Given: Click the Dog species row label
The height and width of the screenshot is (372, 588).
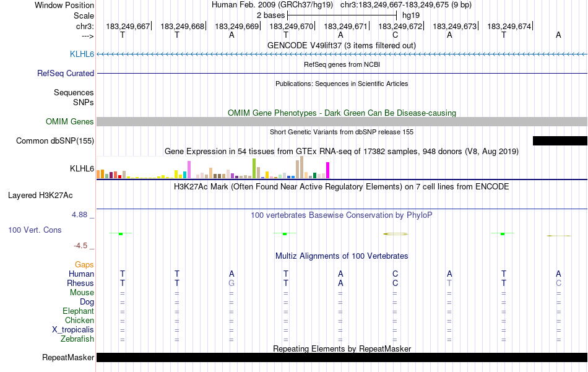Looking at the screenshot, I should point(87,302).
